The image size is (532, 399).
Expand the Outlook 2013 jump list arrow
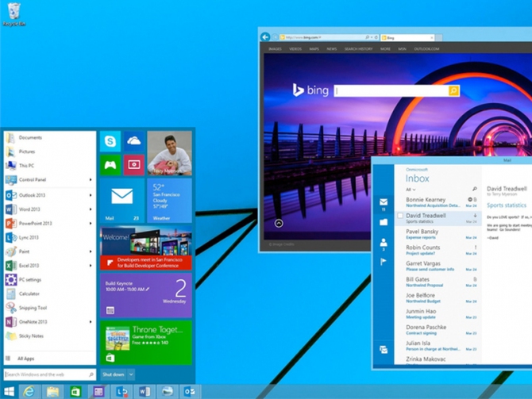point(91,195)
